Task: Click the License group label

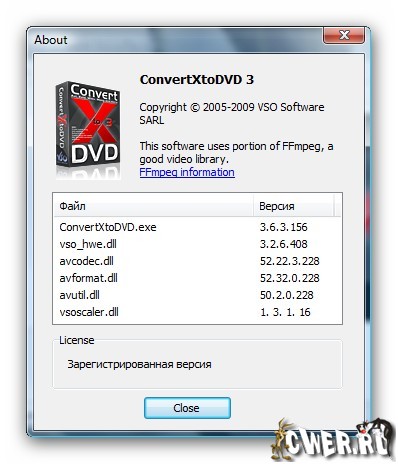Action: pyautogui.click(x=77, y=340)
